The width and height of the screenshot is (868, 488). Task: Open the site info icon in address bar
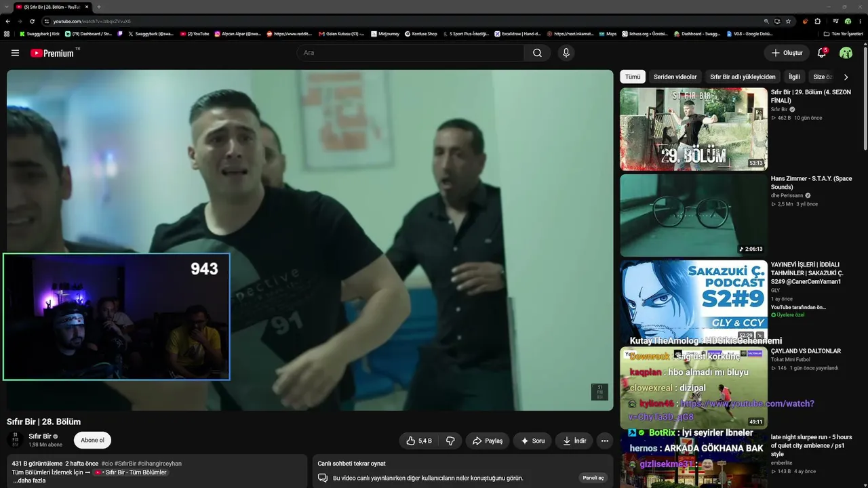coord(46,21)
